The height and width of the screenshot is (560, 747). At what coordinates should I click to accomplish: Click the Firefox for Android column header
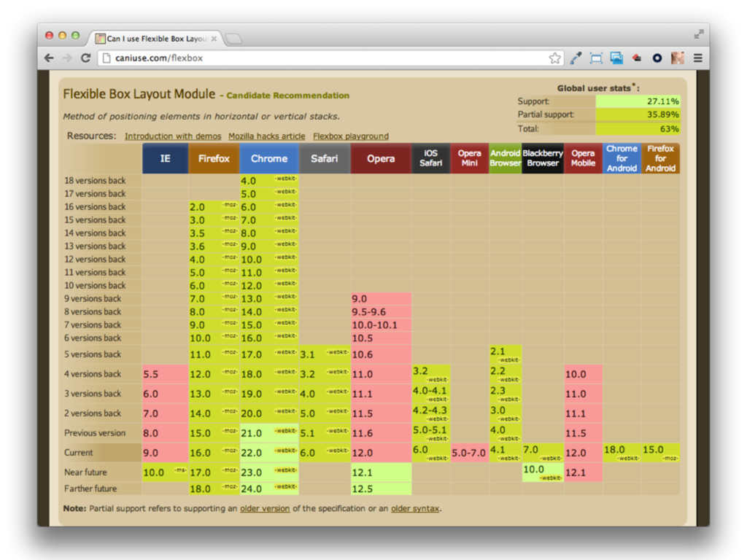pos(660,158)
